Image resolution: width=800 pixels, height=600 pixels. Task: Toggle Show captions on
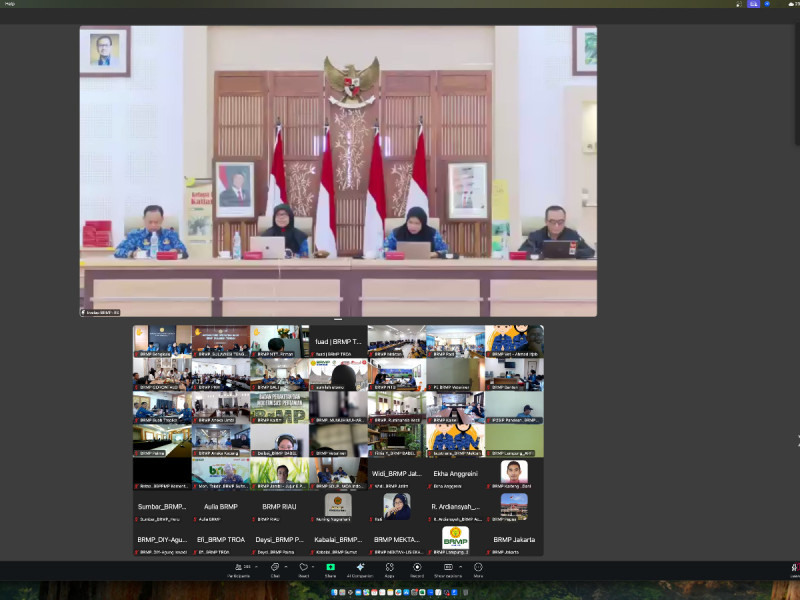point(446,569)
